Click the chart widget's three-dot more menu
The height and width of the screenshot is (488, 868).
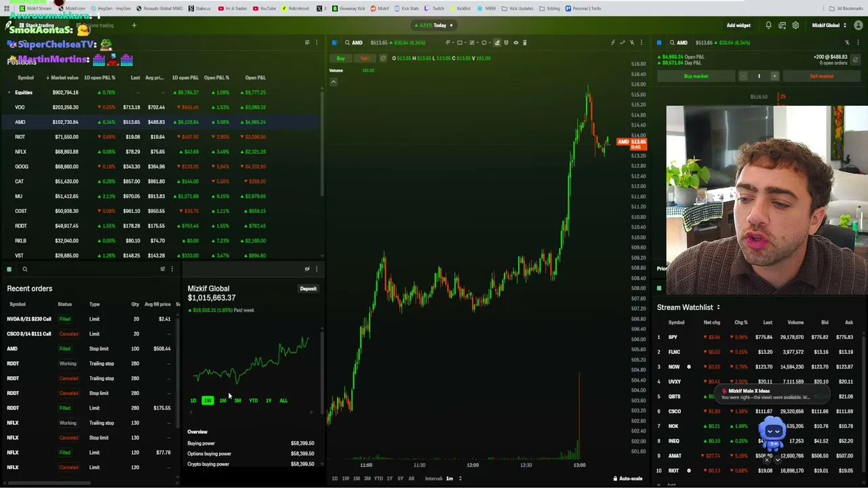[x=642, y=43]
